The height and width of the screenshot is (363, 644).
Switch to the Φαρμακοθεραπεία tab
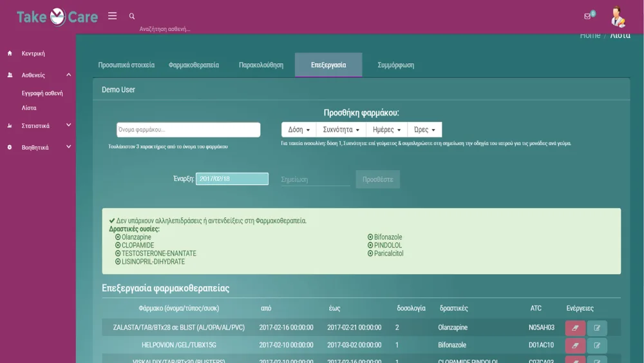coord(193,65)
